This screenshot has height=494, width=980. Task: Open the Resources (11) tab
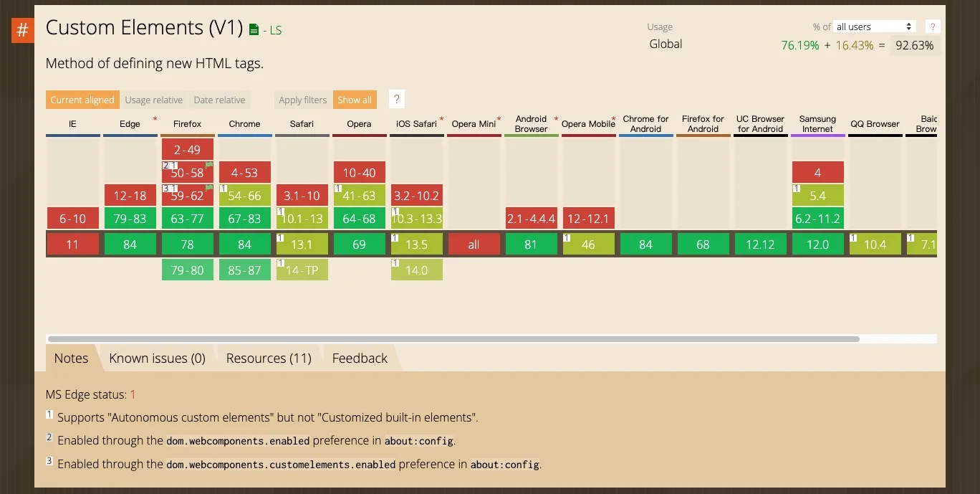(269, 358)
